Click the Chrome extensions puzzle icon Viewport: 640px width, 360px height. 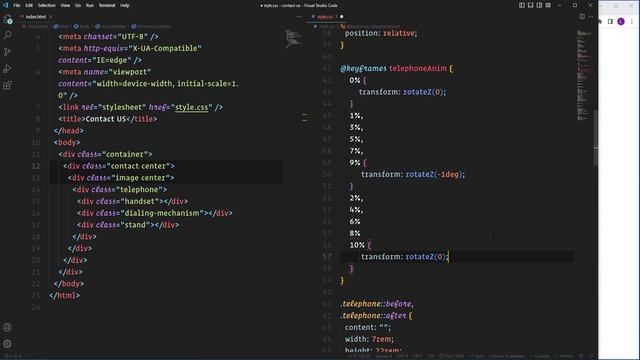coord(601,22)
